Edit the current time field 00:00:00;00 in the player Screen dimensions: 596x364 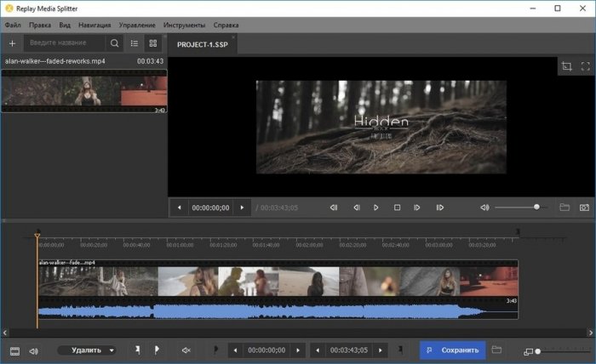[x=210, y=208]
